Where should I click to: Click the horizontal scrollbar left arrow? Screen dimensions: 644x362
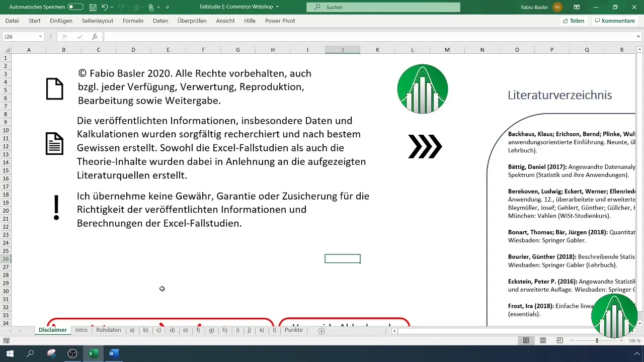[395, 331]
